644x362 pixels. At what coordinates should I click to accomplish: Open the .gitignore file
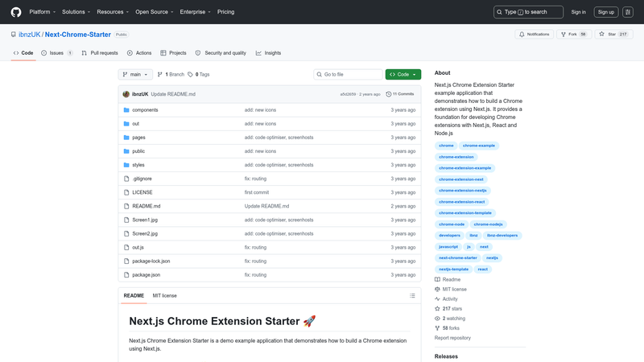(x=142, y=179)
